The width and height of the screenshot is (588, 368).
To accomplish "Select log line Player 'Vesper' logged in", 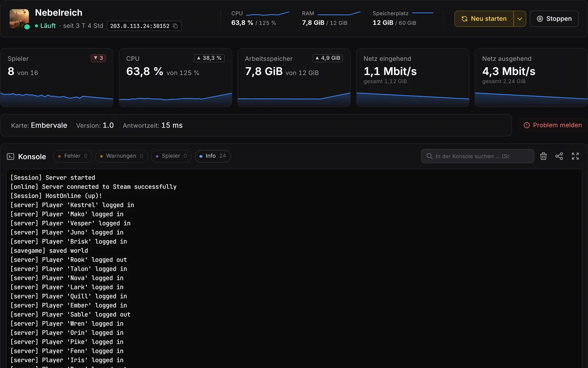I will (x=70, y=223).
